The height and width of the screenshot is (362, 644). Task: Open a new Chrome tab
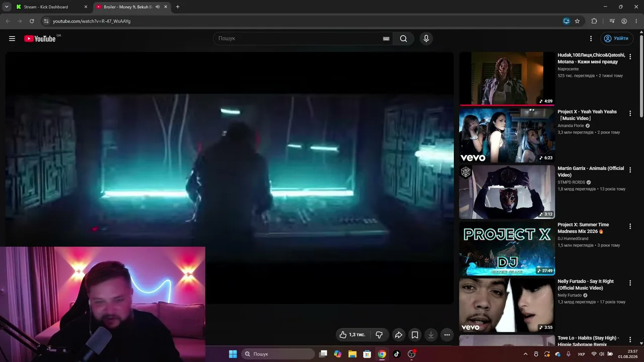tap(178, 7)
